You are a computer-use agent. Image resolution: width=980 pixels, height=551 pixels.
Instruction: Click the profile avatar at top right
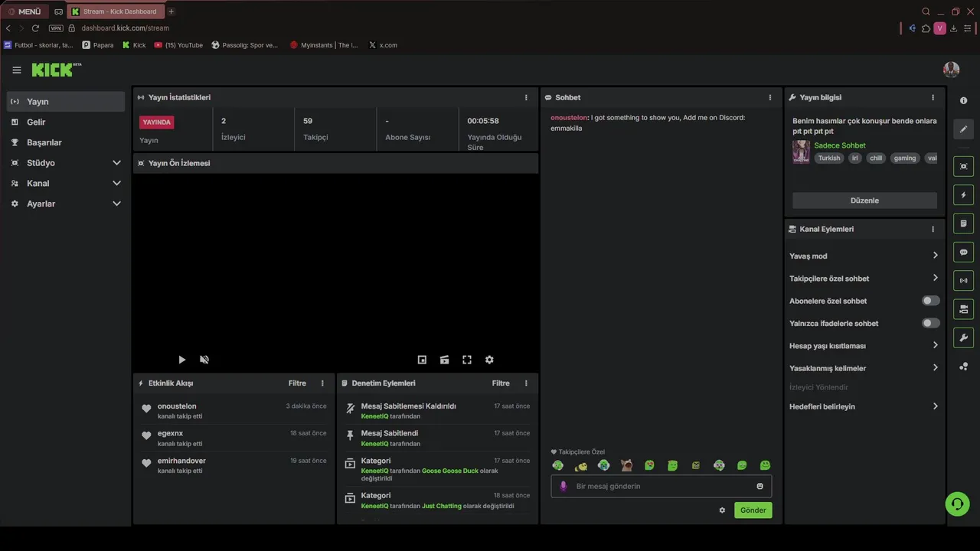click(x=951, y=70)
